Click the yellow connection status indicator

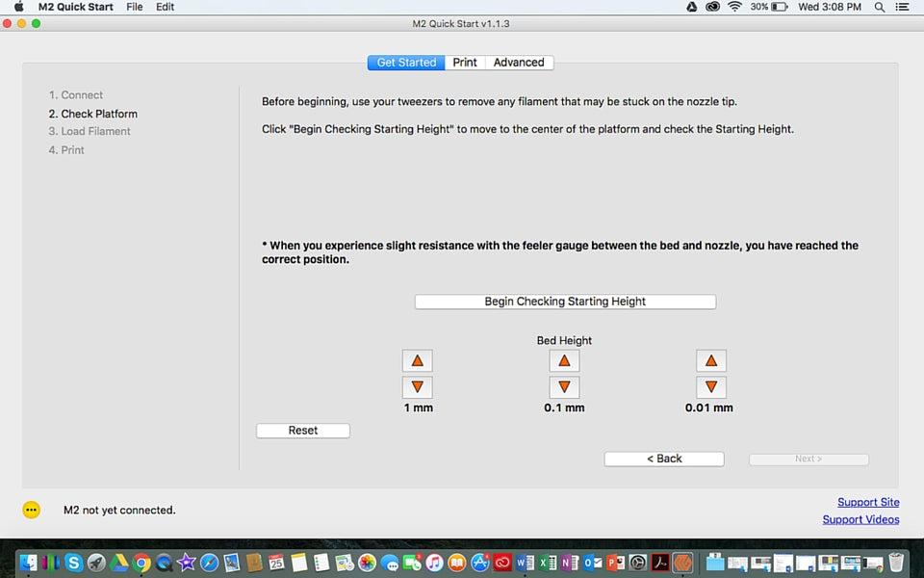(x=32, y=510)
